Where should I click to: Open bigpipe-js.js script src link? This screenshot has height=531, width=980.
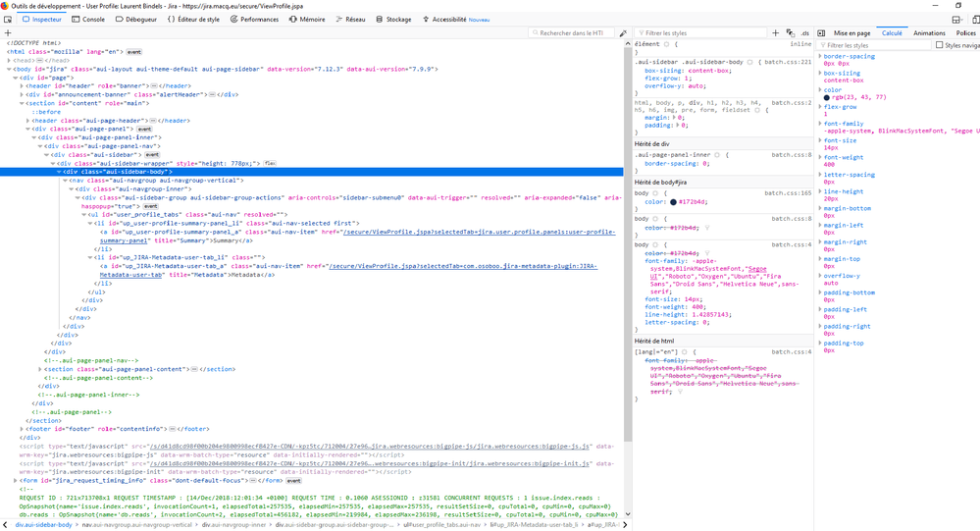coord(371,447)
